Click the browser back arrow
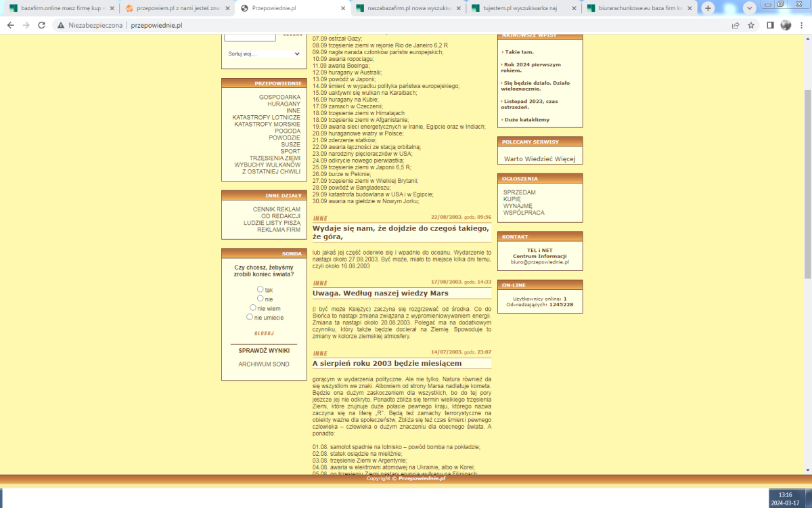 click(x=10, y=25)
